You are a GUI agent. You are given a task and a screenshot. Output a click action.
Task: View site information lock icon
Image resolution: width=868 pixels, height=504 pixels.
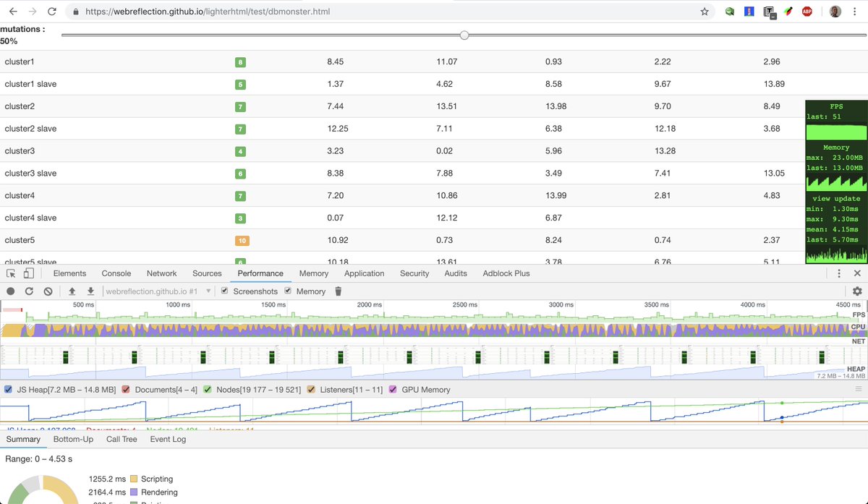tap(76, 12)
